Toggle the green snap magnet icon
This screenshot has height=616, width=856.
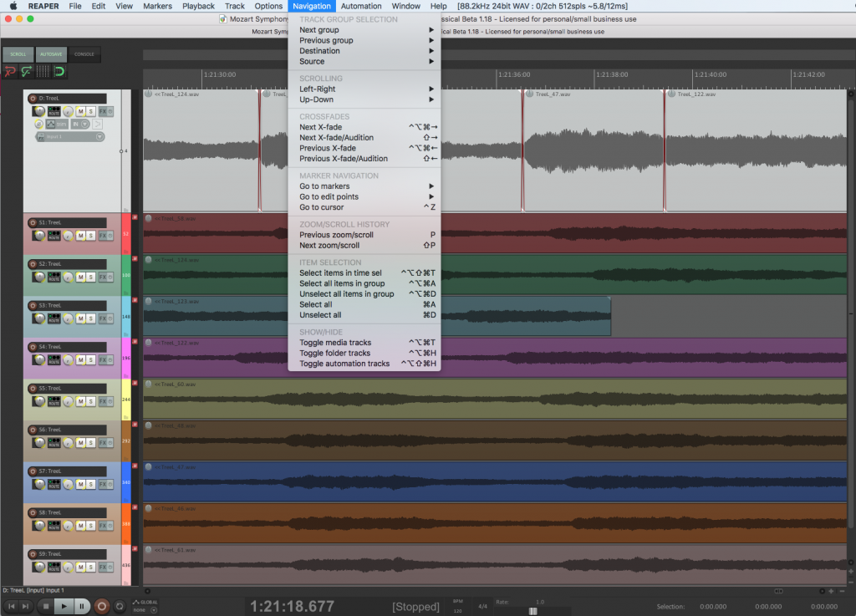pos(59,72)
